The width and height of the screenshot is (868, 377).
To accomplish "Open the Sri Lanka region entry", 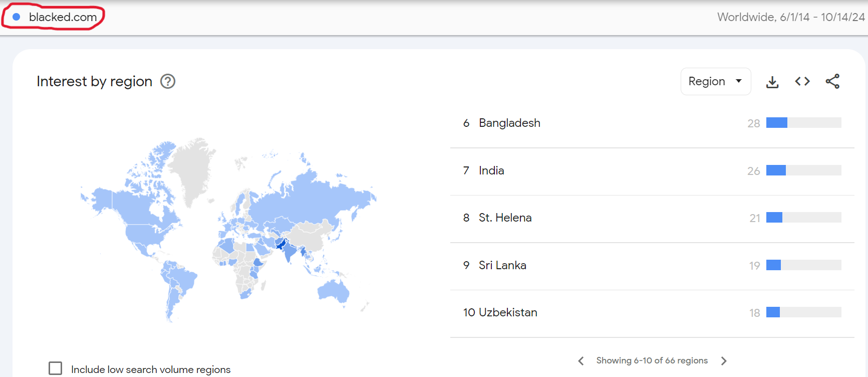I will tap(502, 266).
